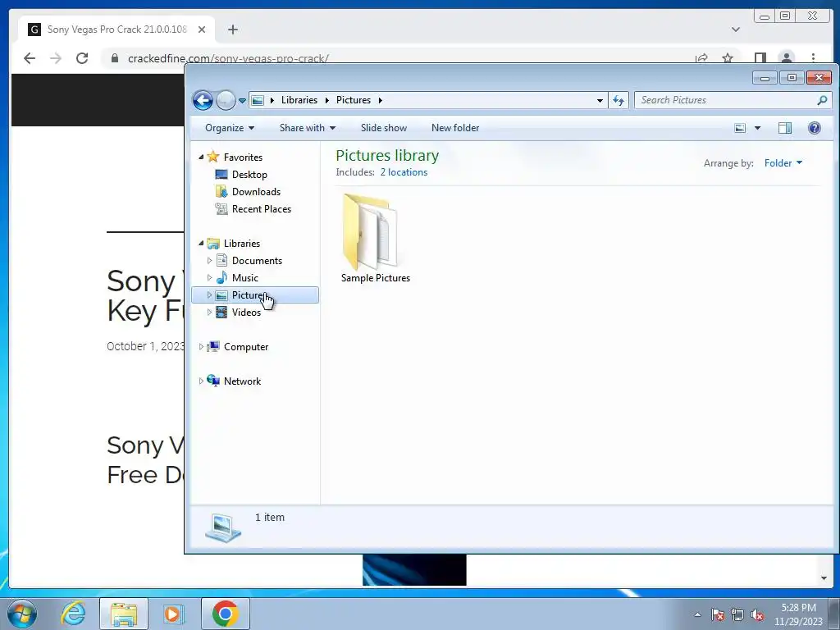The height and width of the screenshot is (630, 840).
Task: Open Downloads in Favorites
Action: coord(256,192)
